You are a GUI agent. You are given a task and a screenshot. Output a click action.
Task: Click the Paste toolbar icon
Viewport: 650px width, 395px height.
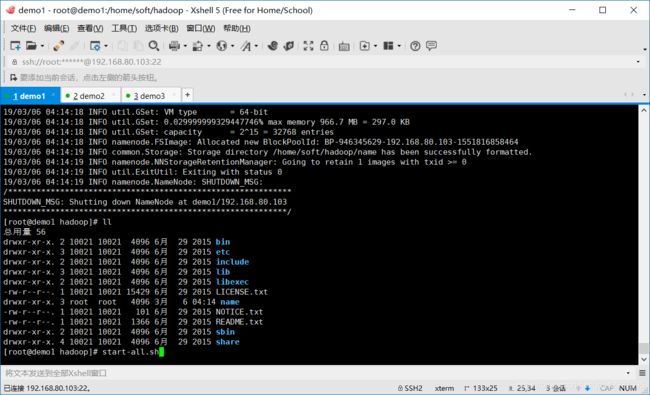(x=138, y=46)
